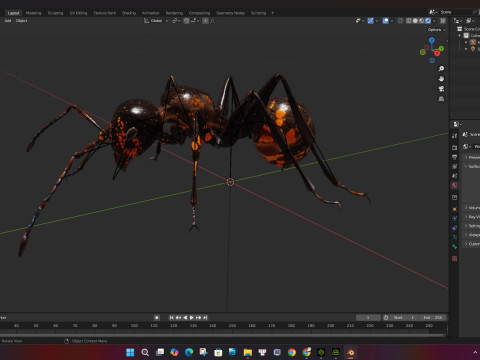
Task: Open the snapping options dropdown
Action: pos(195,21)
